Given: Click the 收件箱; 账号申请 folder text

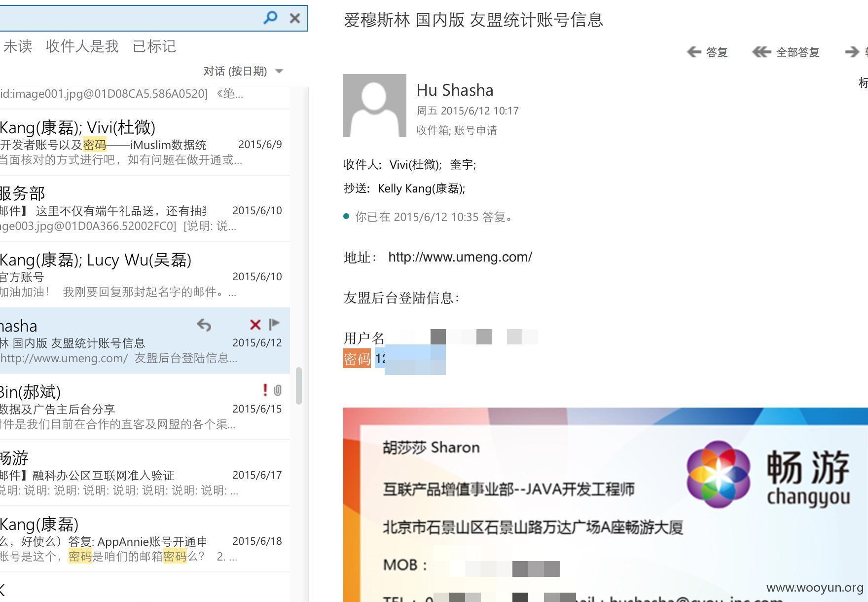Looking at the screenshot, I should [457, 131].
